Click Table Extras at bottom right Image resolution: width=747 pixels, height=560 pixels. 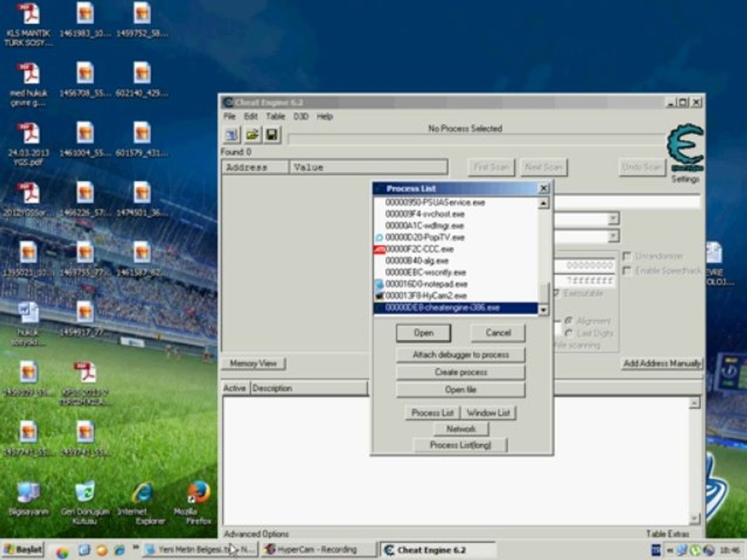tap(668, 534)
